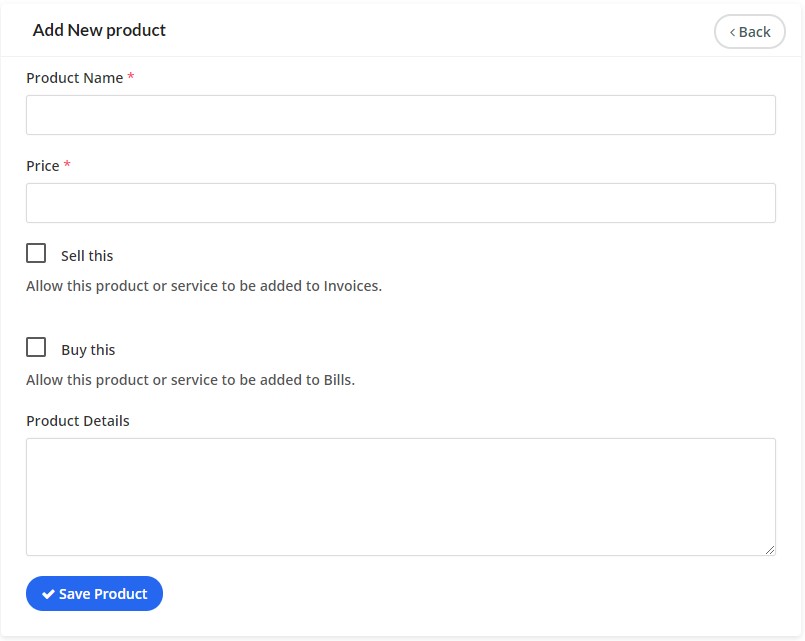Viewport: 805px width, 641px height.
Task: Click the "Sell this" label text
Action: (x=87, y=256)
